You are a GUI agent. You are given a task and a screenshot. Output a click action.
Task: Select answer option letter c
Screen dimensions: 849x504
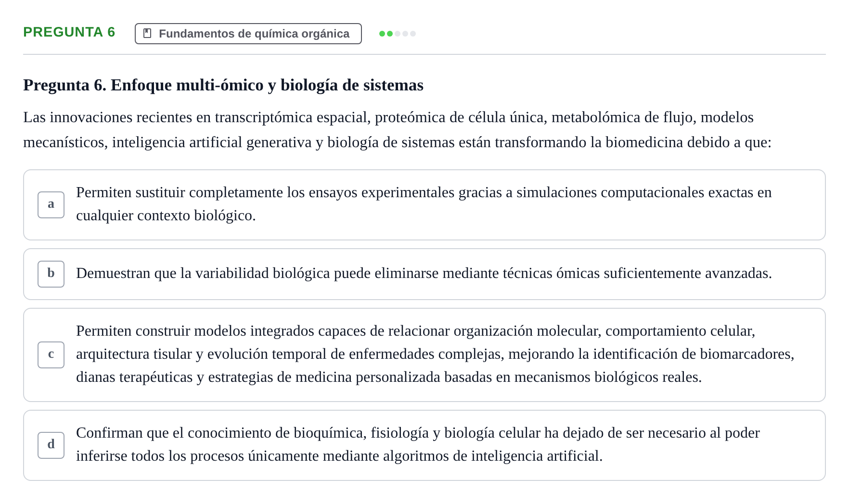click(51, 355)
